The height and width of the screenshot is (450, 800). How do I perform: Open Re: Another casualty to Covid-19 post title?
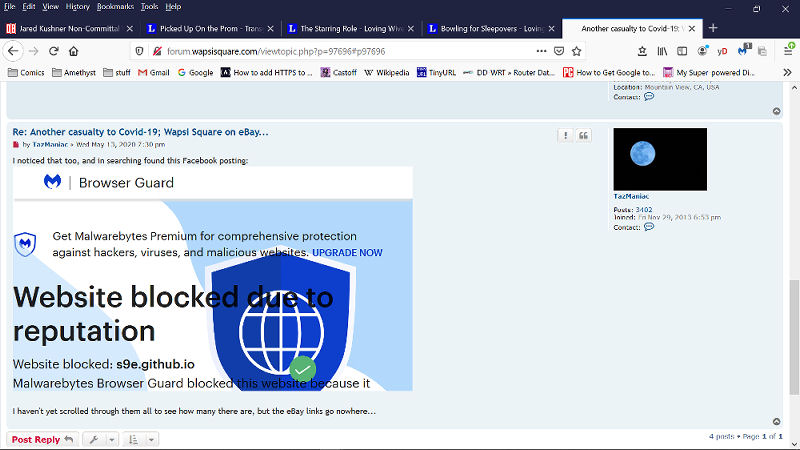(x=140, y=132)
